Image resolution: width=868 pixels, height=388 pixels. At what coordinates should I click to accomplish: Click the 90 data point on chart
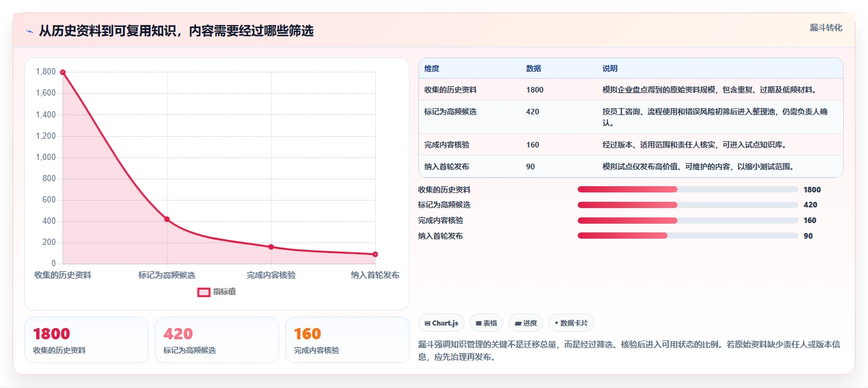point(375,254)
